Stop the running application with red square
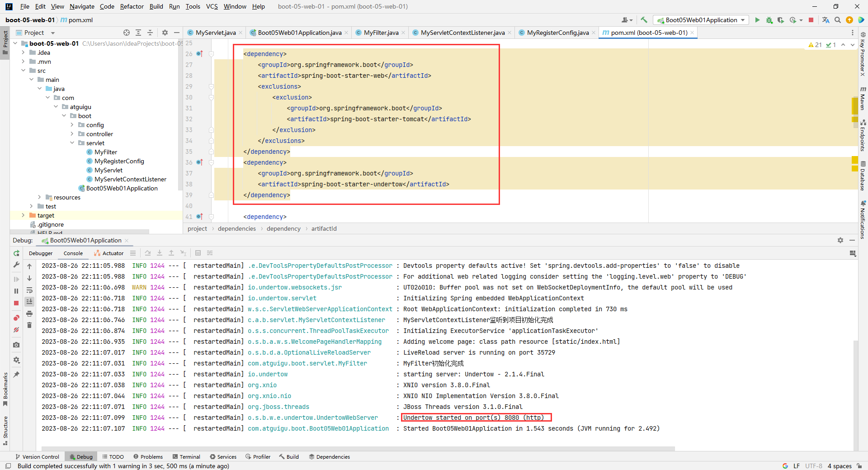868x470 pixels. (x=811, y=20)
